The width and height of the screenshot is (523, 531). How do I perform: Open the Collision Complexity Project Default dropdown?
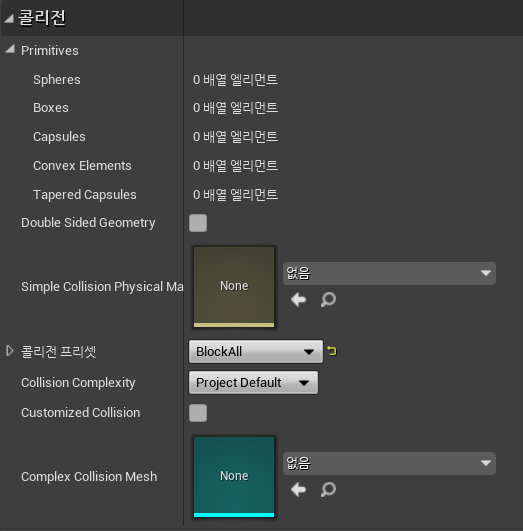click(x=253, y=383)
